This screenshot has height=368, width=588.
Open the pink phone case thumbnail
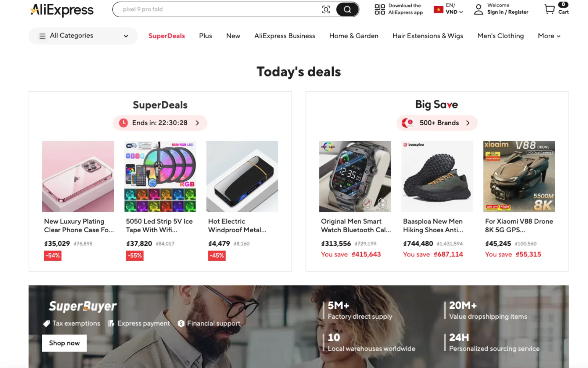78,176
